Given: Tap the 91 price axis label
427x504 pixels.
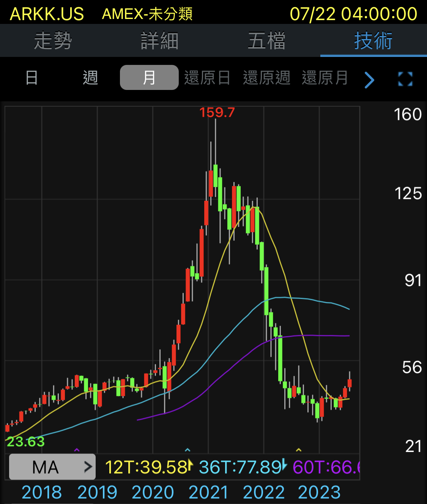Looking at the screenshot, I should (x=413, y=280).
